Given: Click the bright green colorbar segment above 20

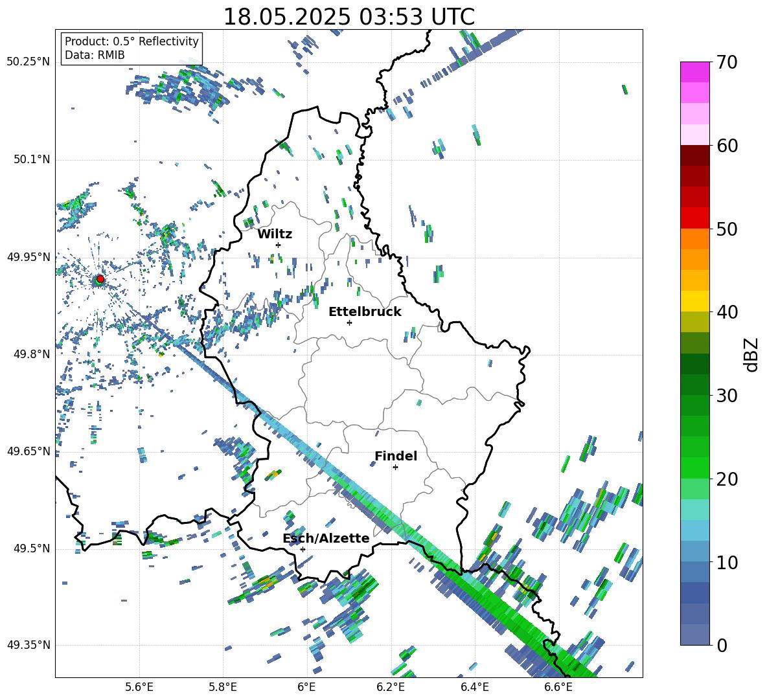Looking at the screenshot, I should [x=694, y=468].
